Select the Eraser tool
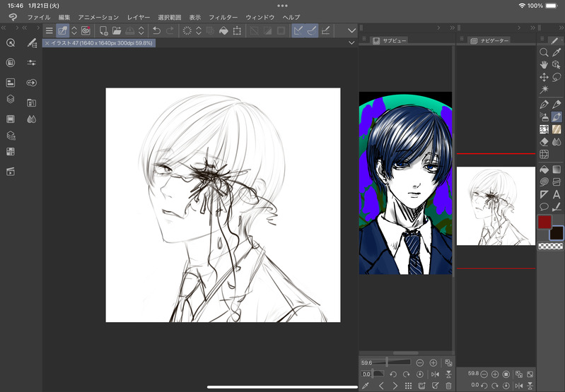Screen dimensions: 565x392 coord(544,142)
